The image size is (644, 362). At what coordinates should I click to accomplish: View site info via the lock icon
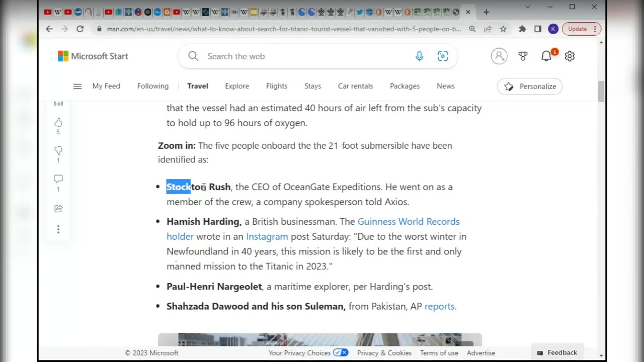[x=100, y=29]
